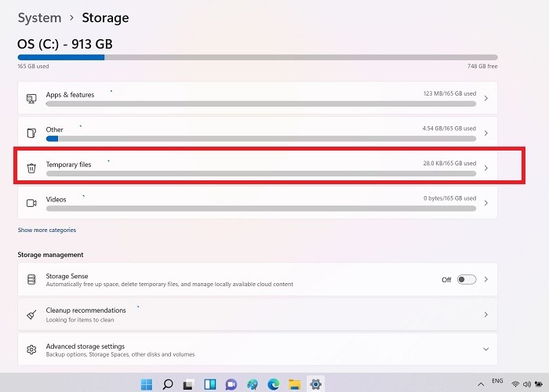Open Videos category details chevron
The image size is (549, 392).
[486, 203]
